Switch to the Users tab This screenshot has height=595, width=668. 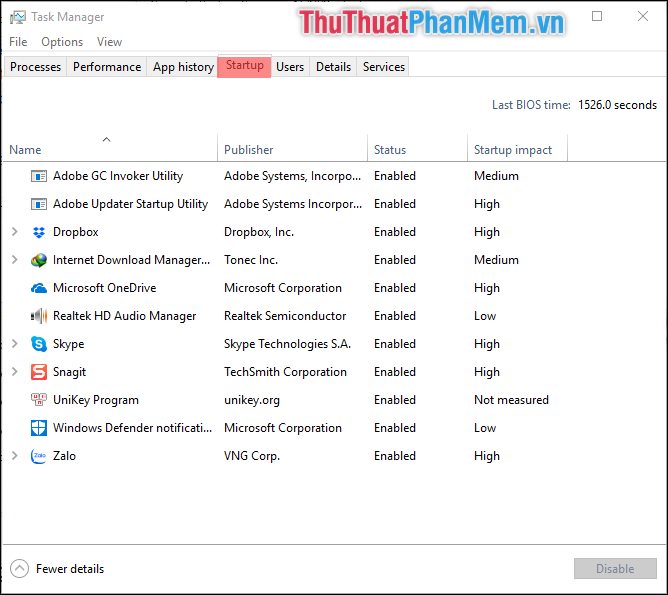tap(290, 67)
